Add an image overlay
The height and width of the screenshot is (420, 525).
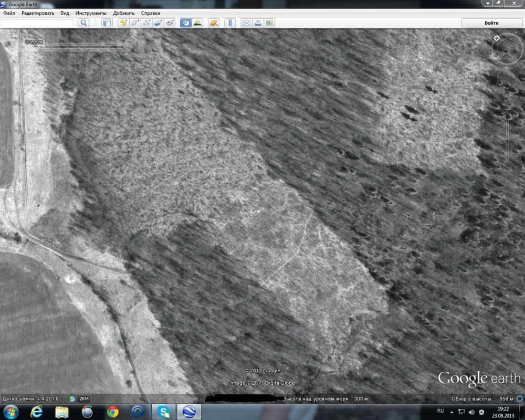(158, 23)
